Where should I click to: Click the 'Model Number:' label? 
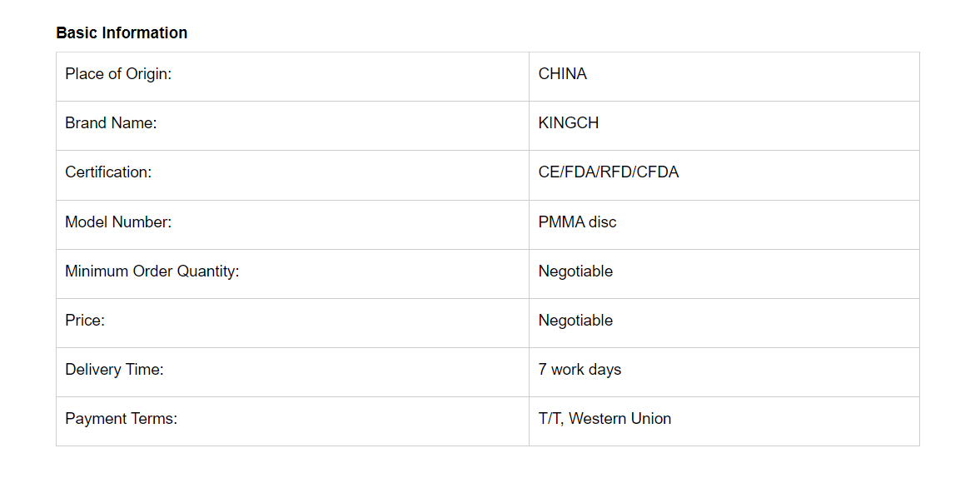[x=118, y=222]
